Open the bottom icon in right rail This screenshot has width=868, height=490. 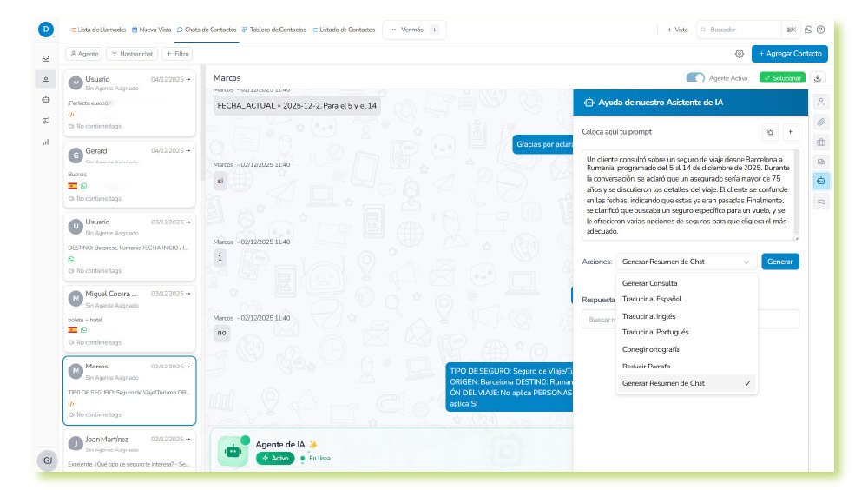pyautogui.click(x=821, y=202)
